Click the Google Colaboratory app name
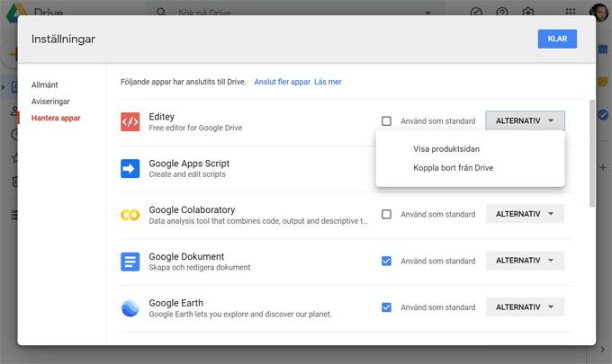Image resolution: width=612 pixels, height=364 pixels. pos(192,209)
